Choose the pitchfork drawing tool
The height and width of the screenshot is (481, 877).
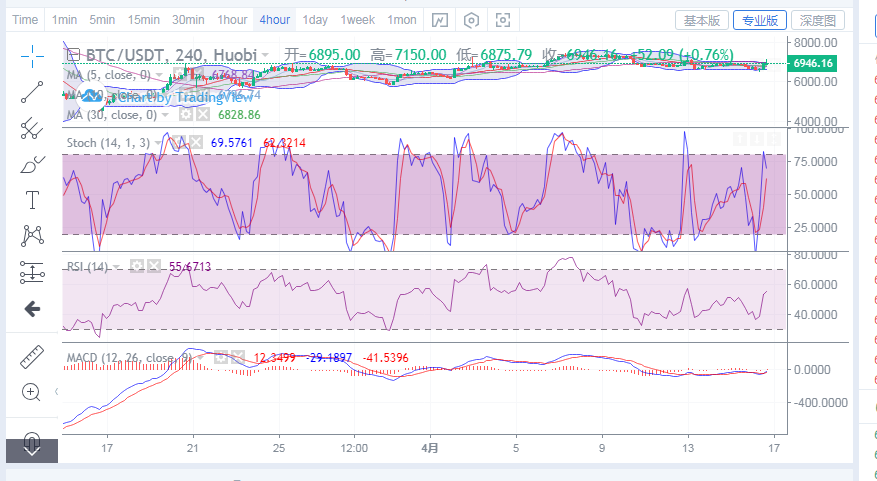pos(32,127)
